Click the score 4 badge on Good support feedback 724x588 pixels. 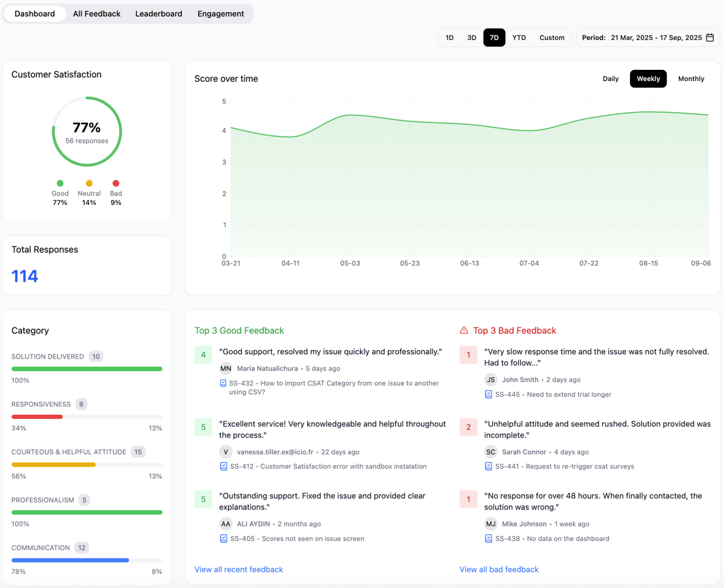tap(203, 355)
